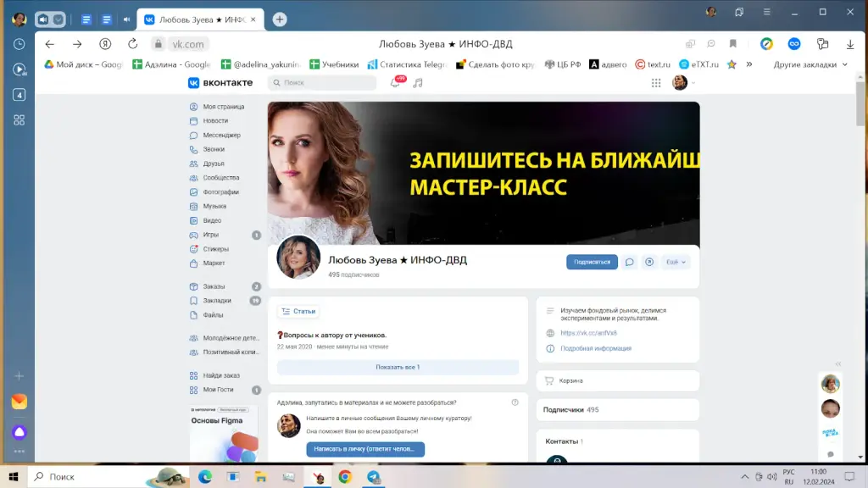Open Telegram from the taskbar
This screenshot has height=488, width=868.
click(374, 477)
